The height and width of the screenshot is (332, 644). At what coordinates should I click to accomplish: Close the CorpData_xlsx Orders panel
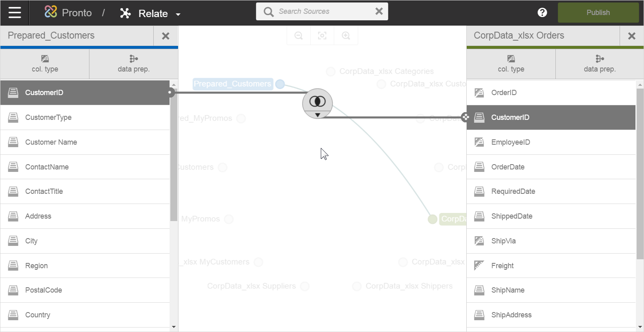pos(631,36)
